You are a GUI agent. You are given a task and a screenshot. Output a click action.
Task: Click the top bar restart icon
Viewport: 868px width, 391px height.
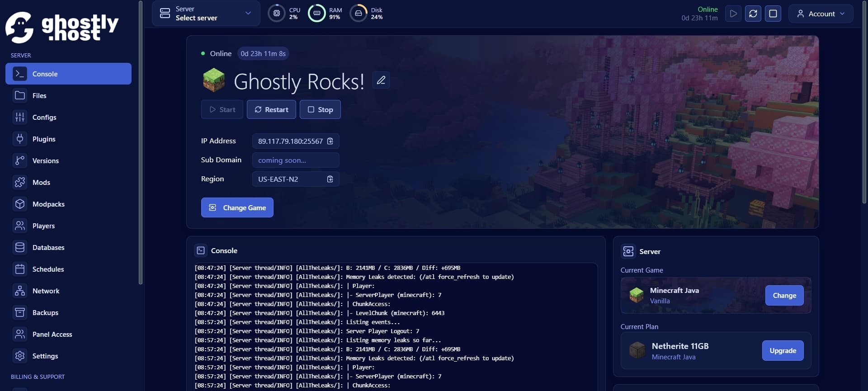click(x=753, y=14)
